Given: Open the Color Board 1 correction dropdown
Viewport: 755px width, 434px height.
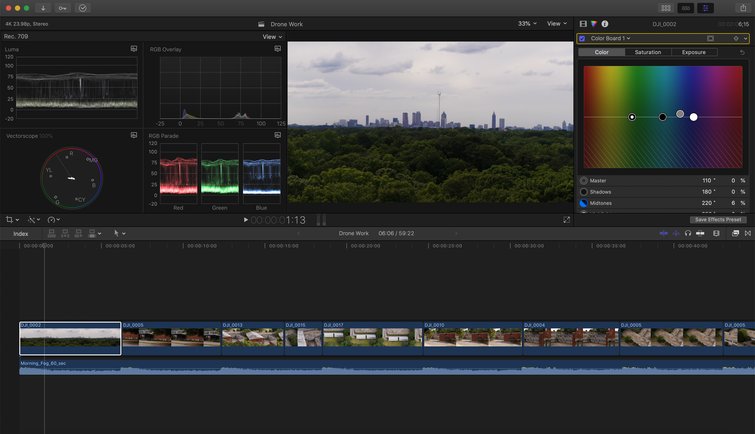Looking at the screenshot, I should pyautogui.click(x=610, y=38).
